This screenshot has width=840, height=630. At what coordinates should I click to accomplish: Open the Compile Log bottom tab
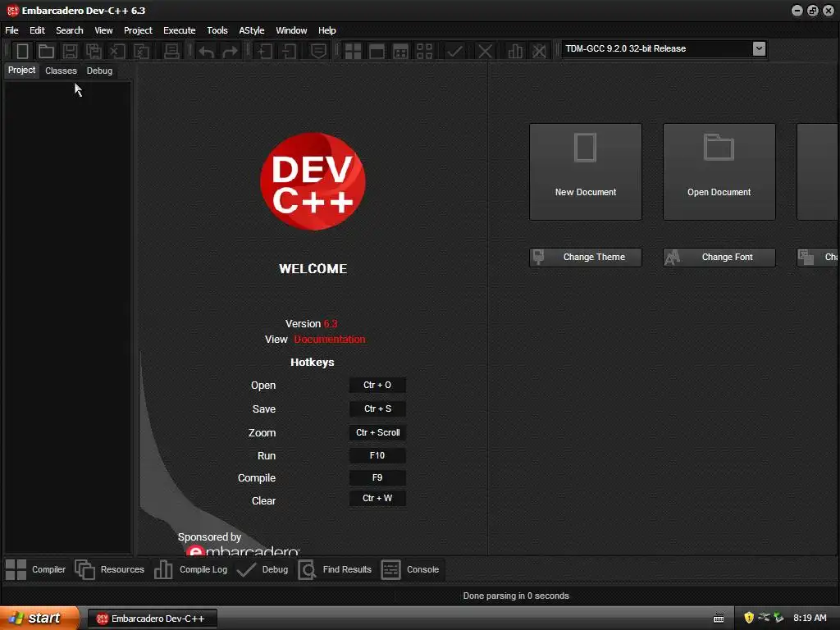pos(190,569)
